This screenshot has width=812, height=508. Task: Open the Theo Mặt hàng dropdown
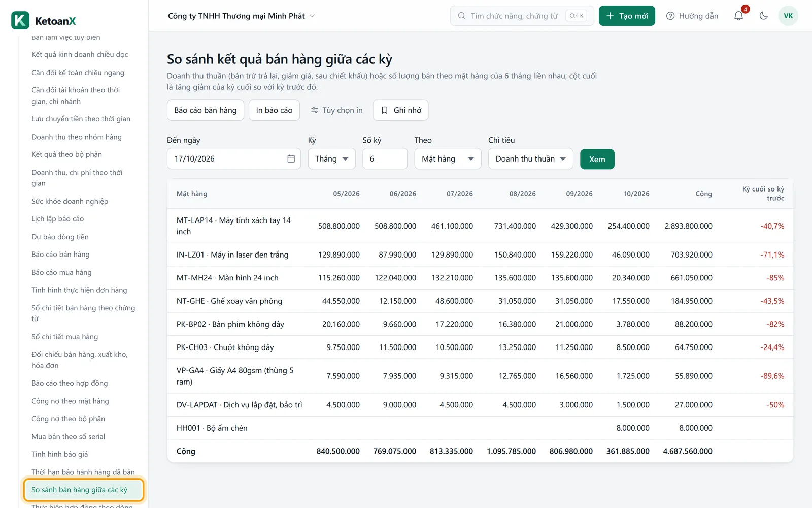[448, 158]
